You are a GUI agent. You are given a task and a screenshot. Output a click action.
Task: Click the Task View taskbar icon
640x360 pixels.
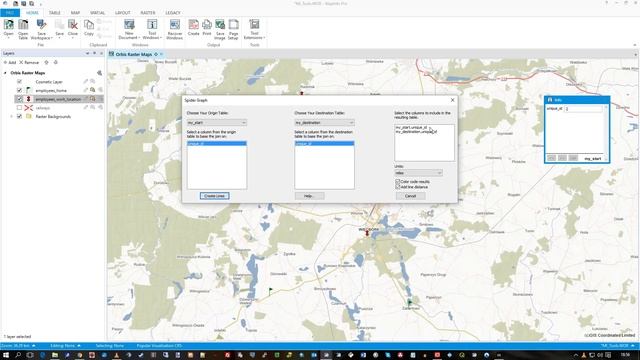30,355
